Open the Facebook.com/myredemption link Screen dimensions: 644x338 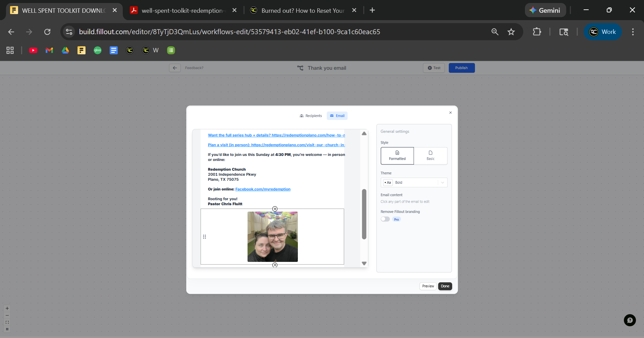[263, 189]
